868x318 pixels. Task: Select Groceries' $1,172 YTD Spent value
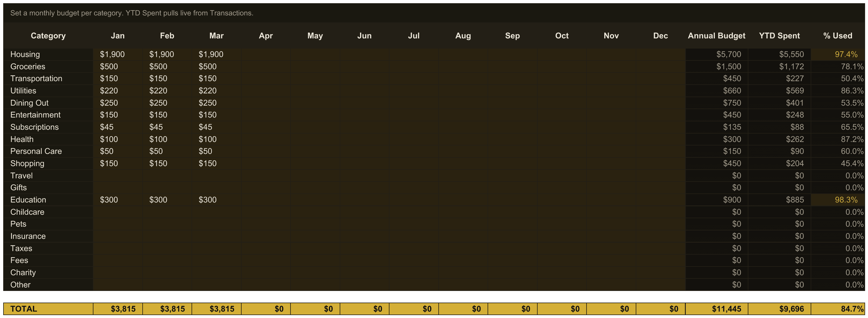point(791,66)
